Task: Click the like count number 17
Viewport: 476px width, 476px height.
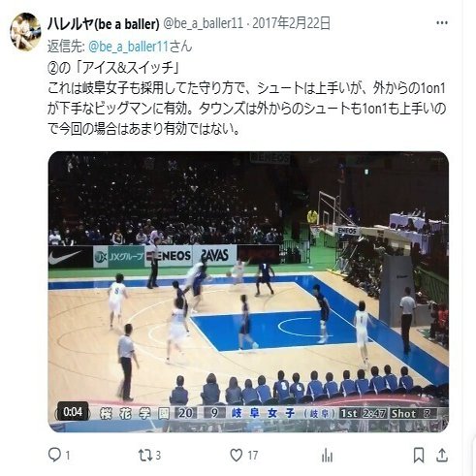Action: coord(253,456)
